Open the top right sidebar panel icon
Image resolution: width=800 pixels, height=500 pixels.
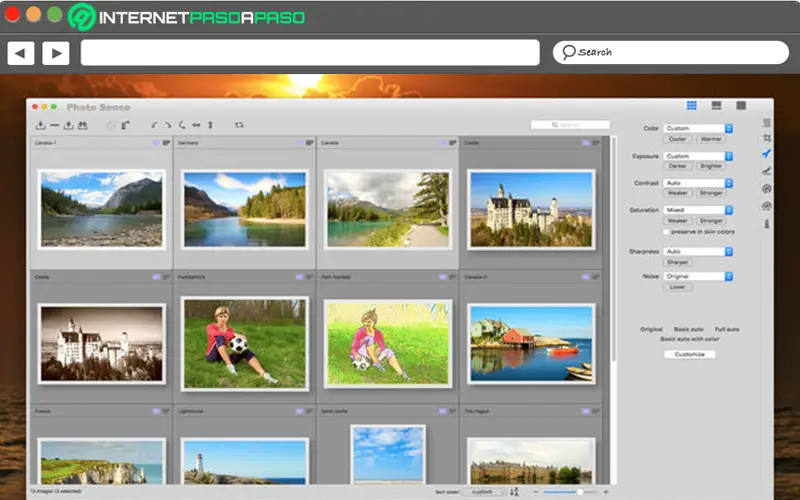pos(766,122)
